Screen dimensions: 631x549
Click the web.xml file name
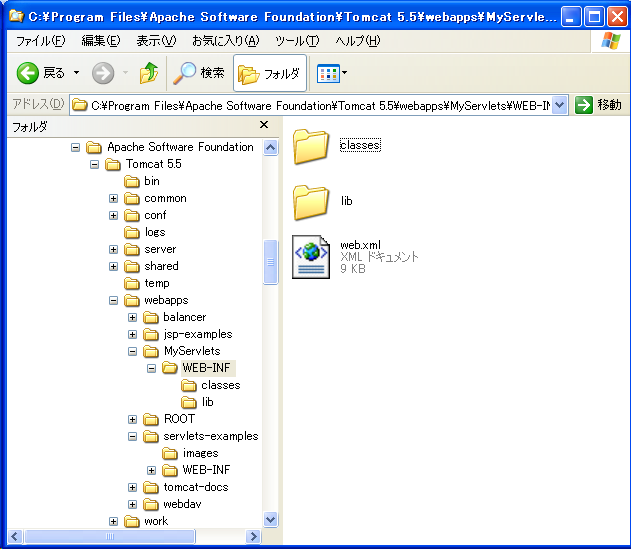[x=360, y=245]
